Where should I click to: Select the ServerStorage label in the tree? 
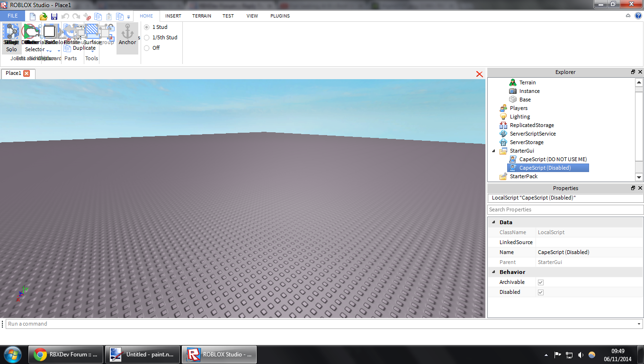coord(527,142)
